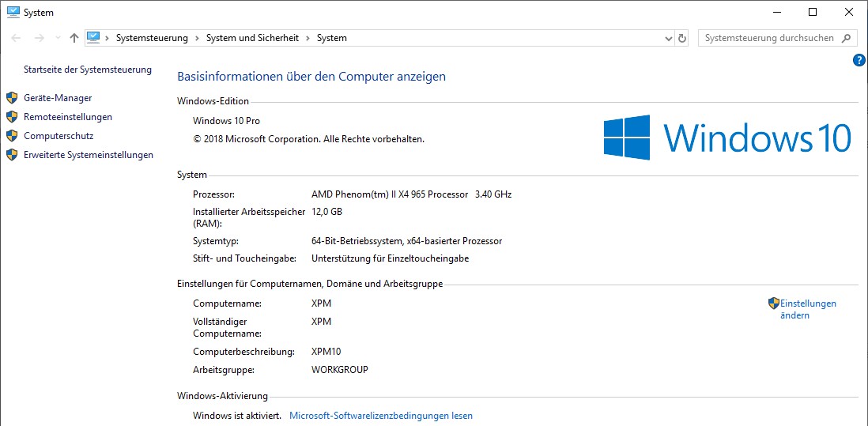Open help with blue question mark
Image resolution: width=868 pixels, height=426 pixels.
click(859, 60)
